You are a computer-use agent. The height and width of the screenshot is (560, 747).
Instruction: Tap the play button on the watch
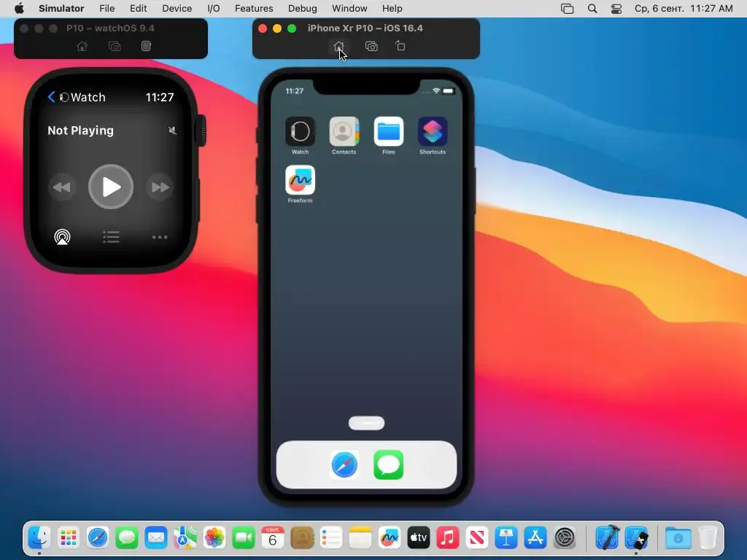pyautogui.click(x=111, y=187)
